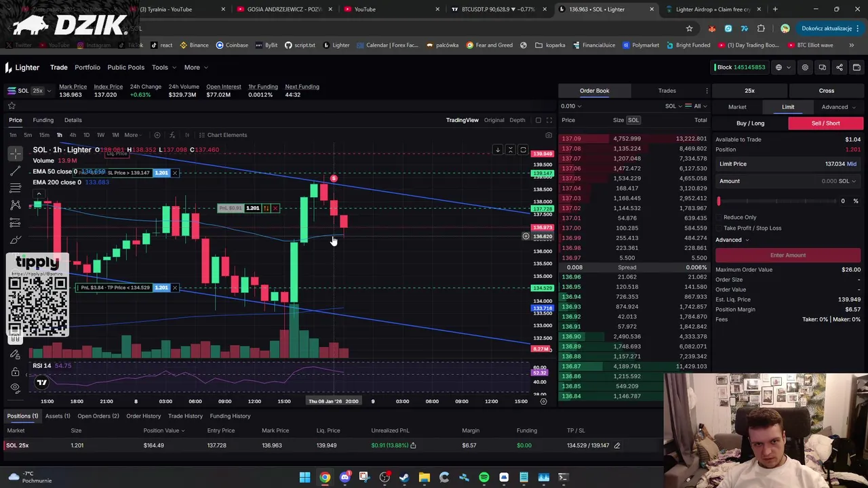868x488 pixels.
Task: Bookmark this page in Chrome
Action: pyautogui.click(x=689, y=28)
